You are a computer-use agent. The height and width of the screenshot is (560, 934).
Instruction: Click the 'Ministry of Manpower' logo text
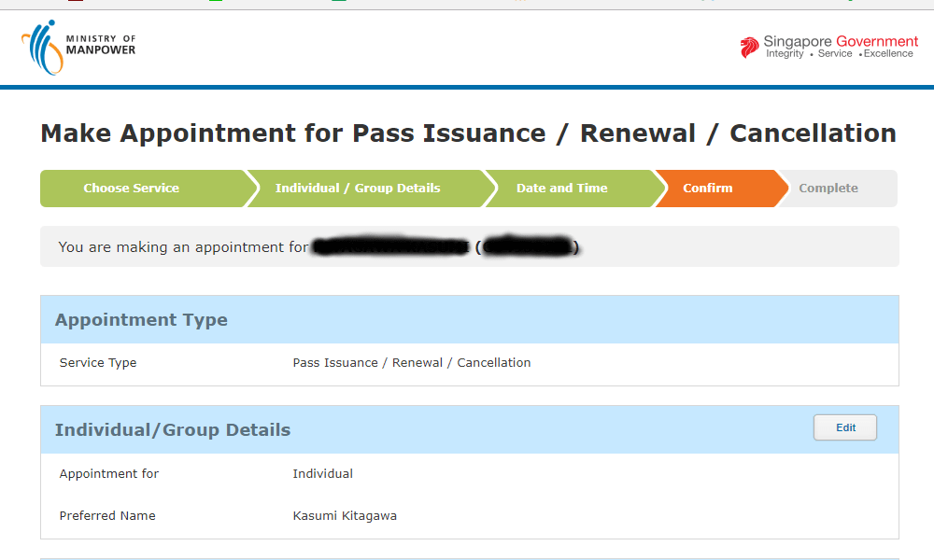click(101, 45)
